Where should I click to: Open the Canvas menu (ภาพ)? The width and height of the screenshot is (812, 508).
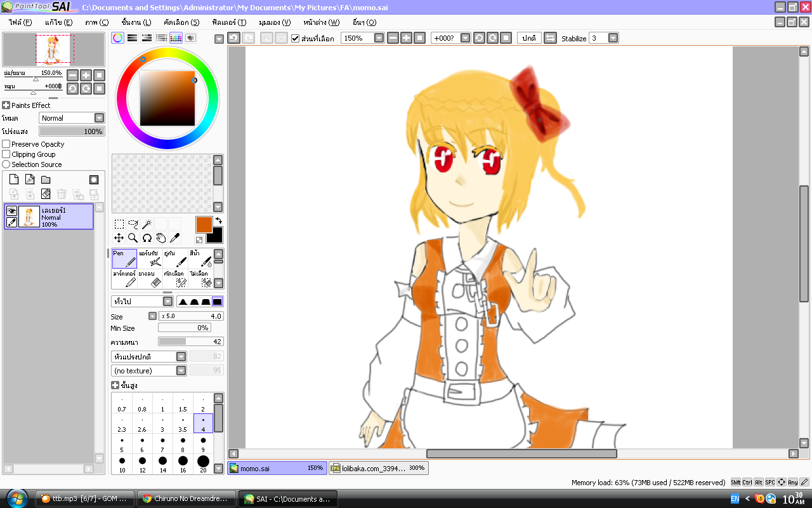click(96, 22)
